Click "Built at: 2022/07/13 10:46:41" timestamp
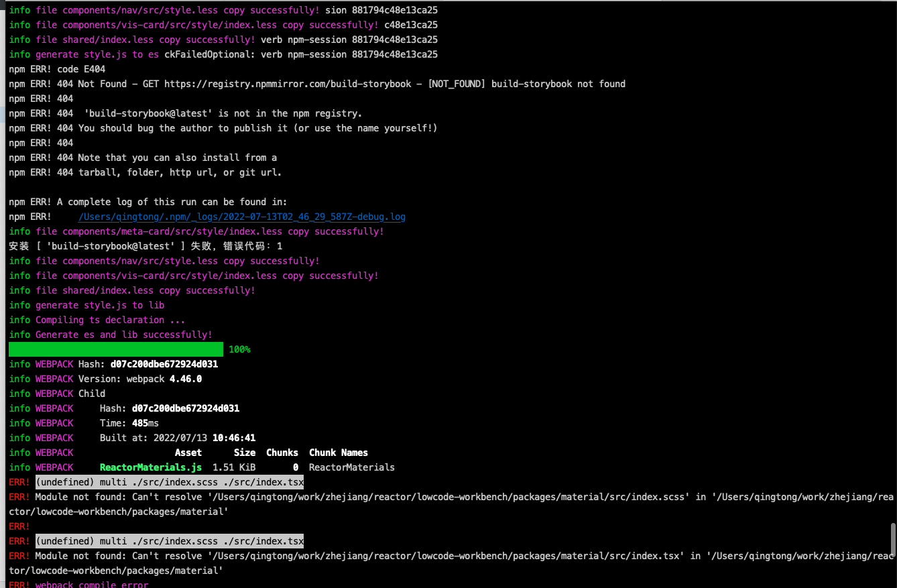 (x=178, y=438)
